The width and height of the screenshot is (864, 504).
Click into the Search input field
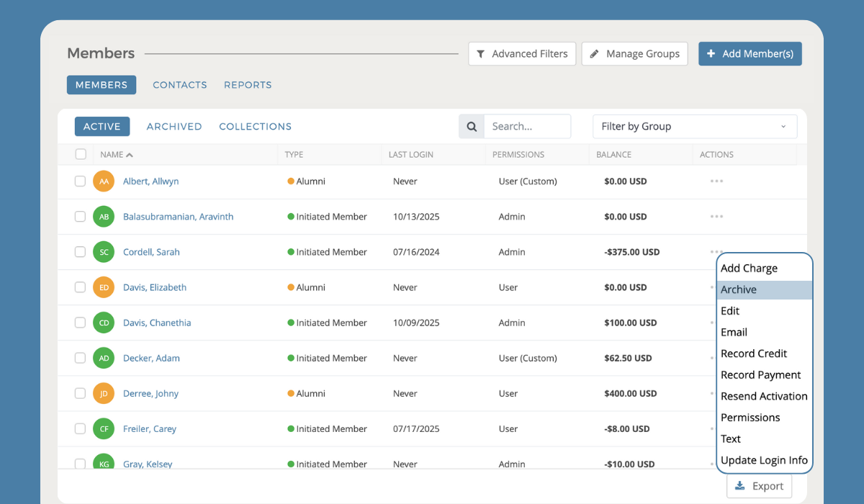pos(527,127)
